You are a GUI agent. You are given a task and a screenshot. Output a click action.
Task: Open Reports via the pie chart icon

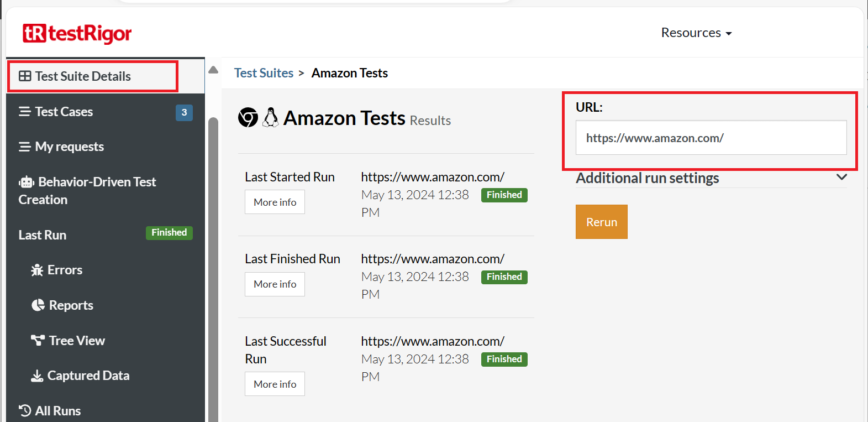point(38,305)
